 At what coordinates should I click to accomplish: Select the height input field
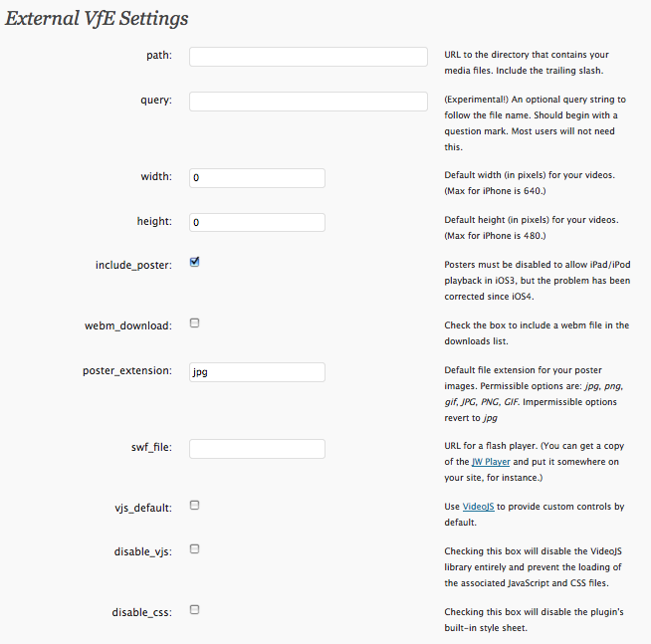point(257,223)
